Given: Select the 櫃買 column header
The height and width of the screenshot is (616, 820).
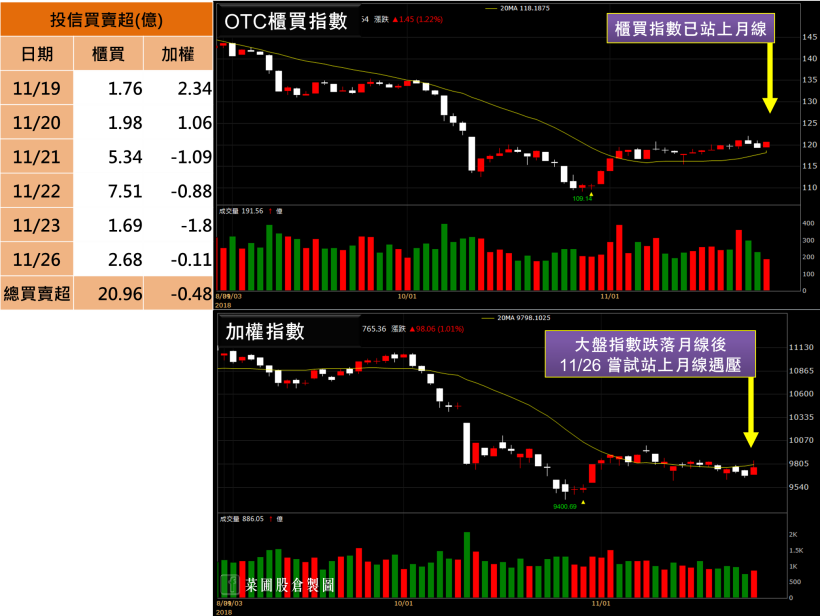Looking at the screenshot, I should click(x=108, y=53).
